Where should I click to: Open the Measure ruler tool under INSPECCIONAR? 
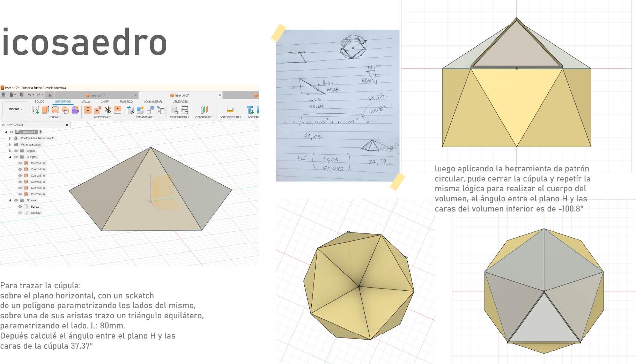230,110
